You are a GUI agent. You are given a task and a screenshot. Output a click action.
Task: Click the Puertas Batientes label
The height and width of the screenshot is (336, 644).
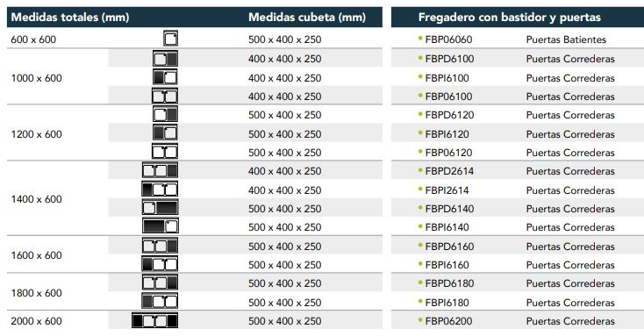[x=566, y=39]
